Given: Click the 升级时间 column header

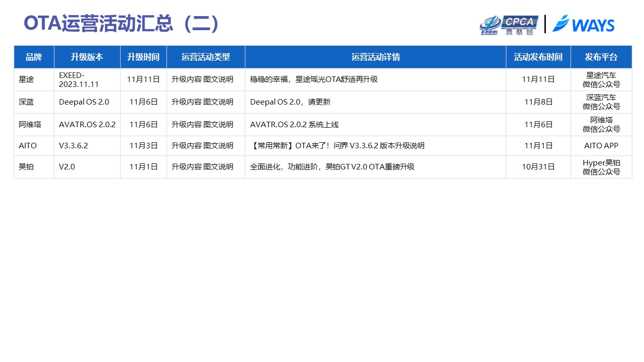Looking at the screenshot, I should pyautogui.click(x=143, y=57).
